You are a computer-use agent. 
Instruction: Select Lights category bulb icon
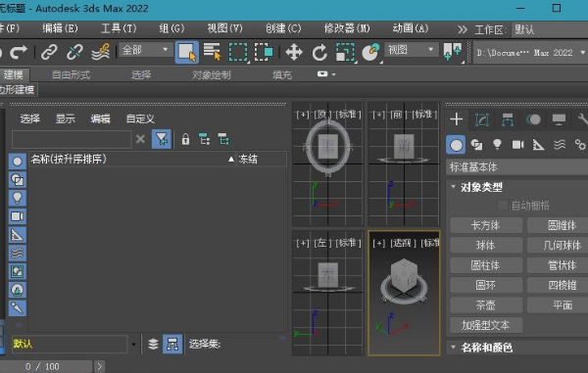pyautogui.click(x=497, y=145)
